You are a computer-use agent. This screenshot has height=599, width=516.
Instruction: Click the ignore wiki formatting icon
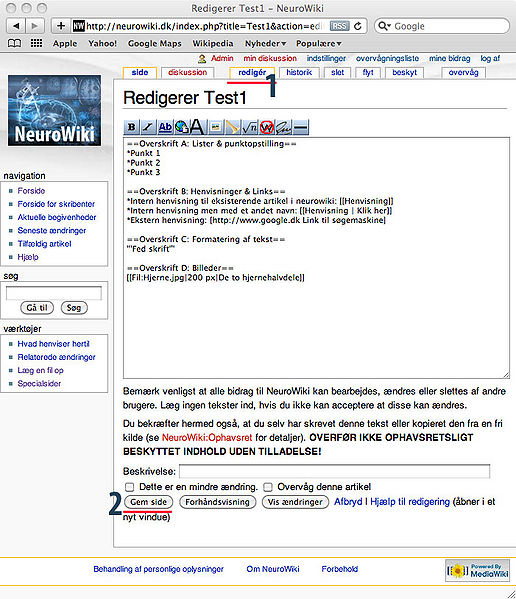(x=267, y=127)
